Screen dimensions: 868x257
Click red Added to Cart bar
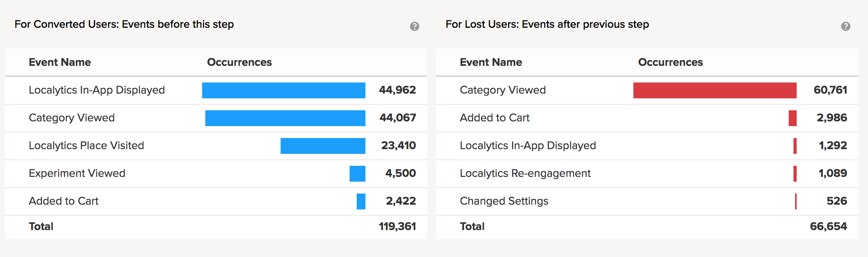click(792, 118)
